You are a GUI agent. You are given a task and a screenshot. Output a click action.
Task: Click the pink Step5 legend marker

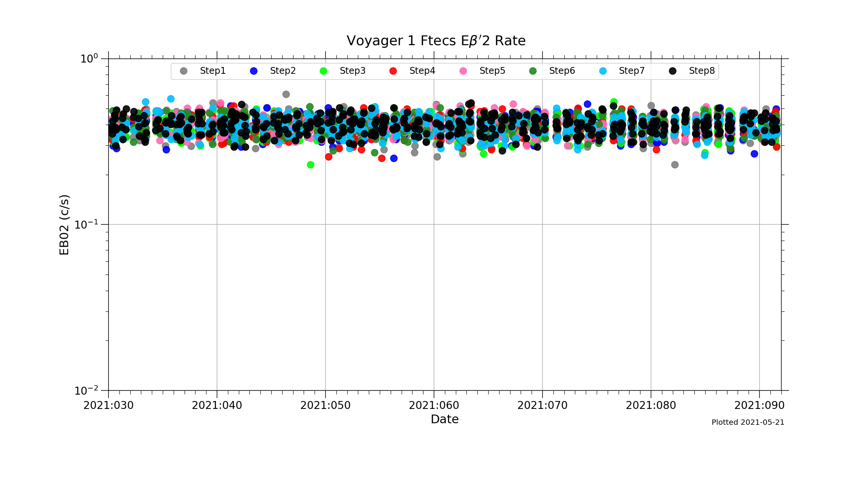coord(463,71)
